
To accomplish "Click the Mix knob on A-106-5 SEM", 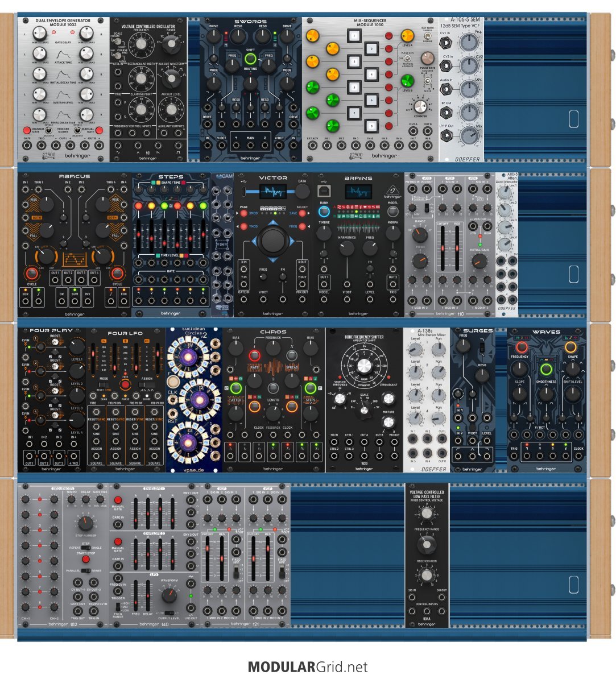I will pos(469,135).
